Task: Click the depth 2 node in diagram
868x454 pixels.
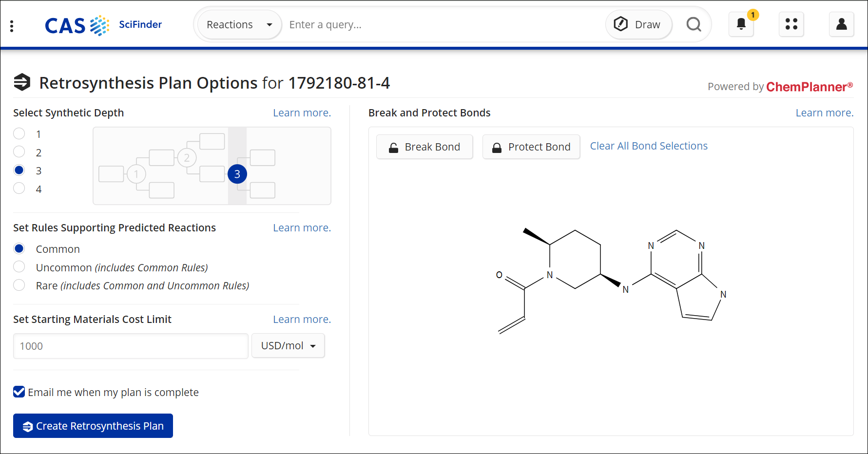Action: pyautogui.click(x=187, y=158)
